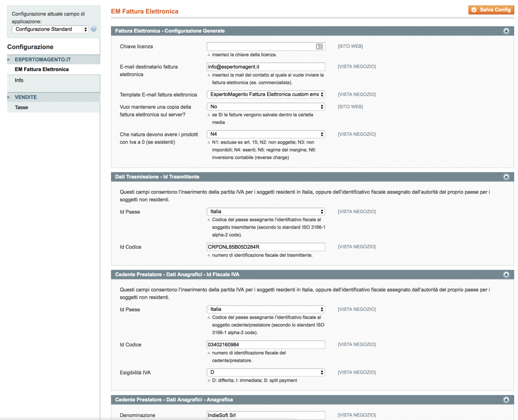The height and width of the screenshot is (420, 518).
Task: Open the Esigibilità IVA dropdown
Action: 265,372
